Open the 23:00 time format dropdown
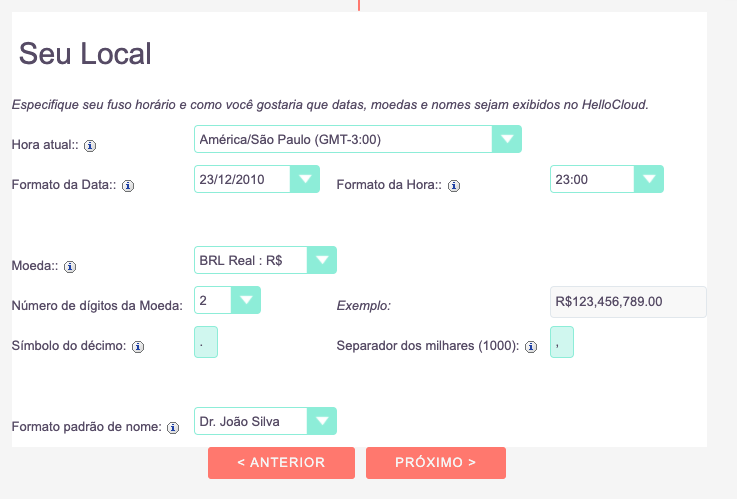The width and height of the screenshot is (737, 499). click(607, 179)
